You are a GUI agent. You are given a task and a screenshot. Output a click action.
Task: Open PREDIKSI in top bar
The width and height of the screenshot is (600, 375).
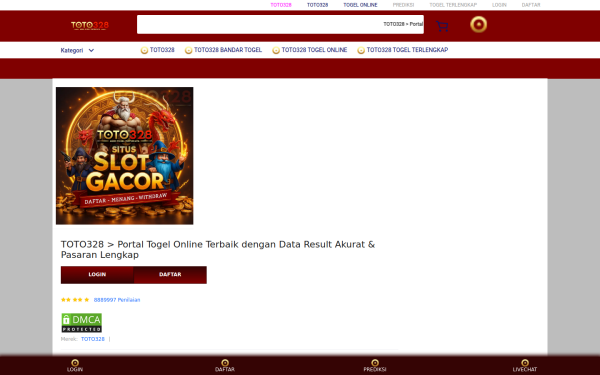[403, 5]
